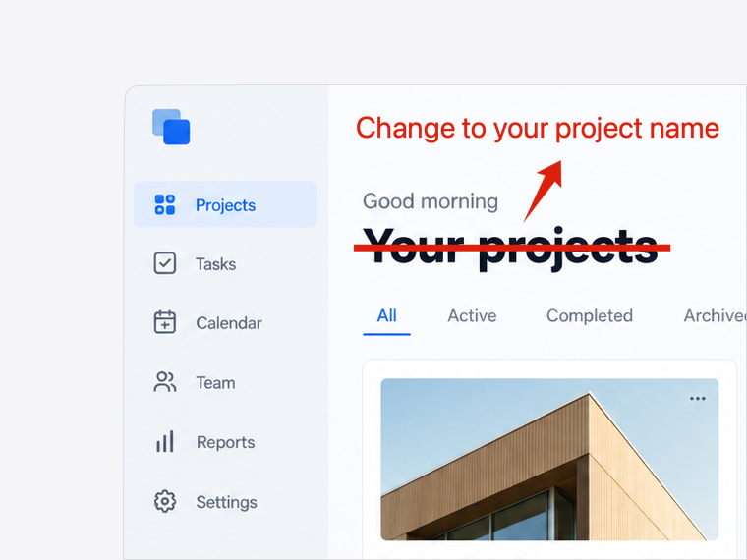Navigate to Tasks label in sidebar
The width and height of the screenshot is (747, 560).
216,264
